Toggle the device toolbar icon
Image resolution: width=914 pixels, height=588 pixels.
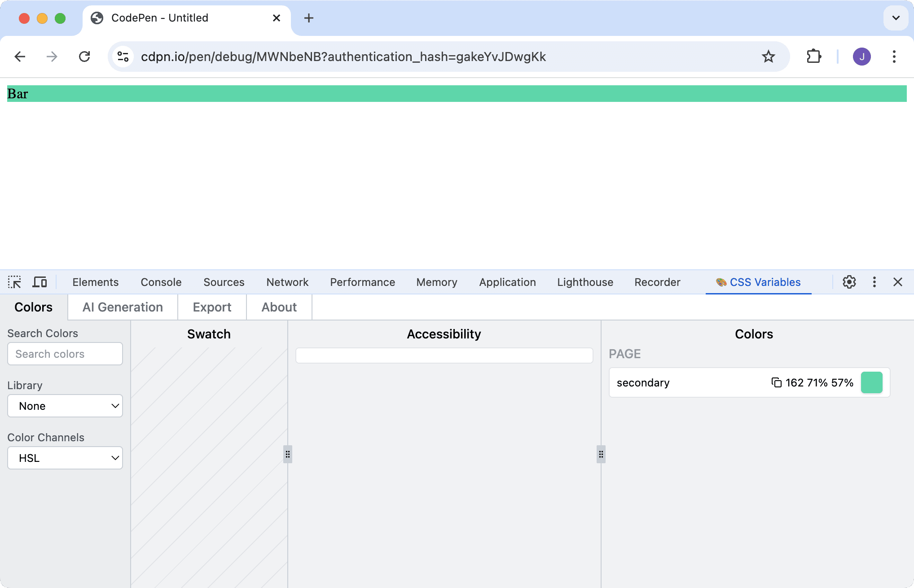[x=40, y=282]
